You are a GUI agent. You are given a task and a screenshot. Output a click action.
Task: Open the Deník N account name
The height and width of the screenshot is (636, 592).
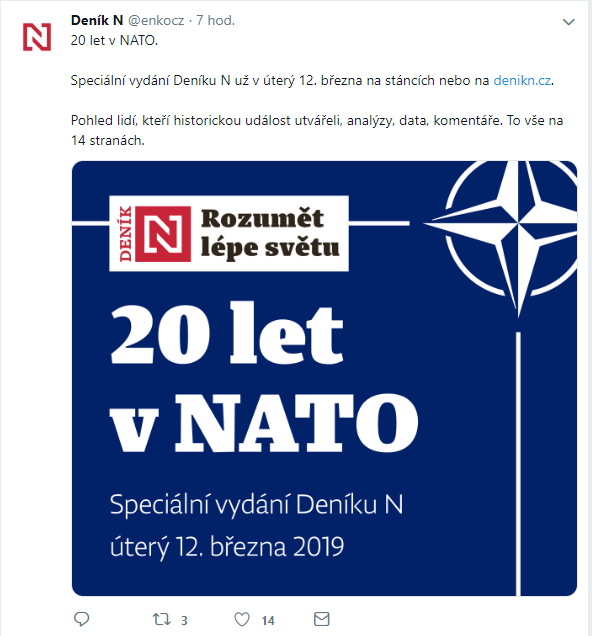click(x=97, y=20)
